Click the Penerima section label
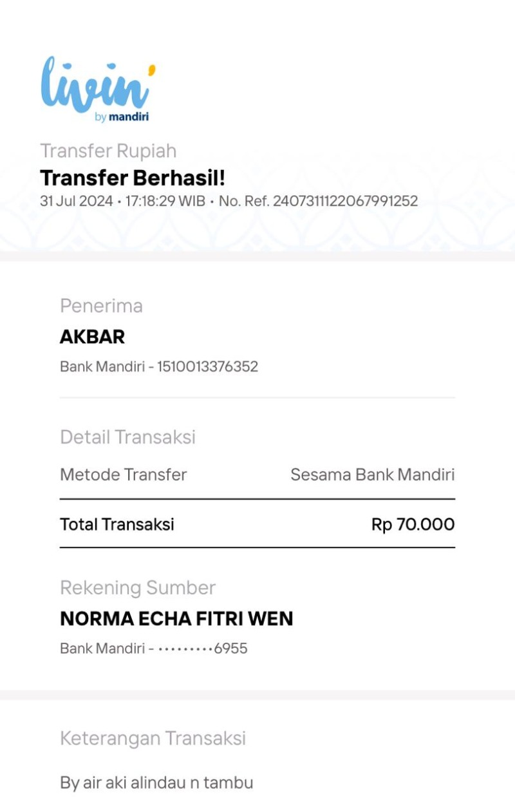 coord(101,306)
